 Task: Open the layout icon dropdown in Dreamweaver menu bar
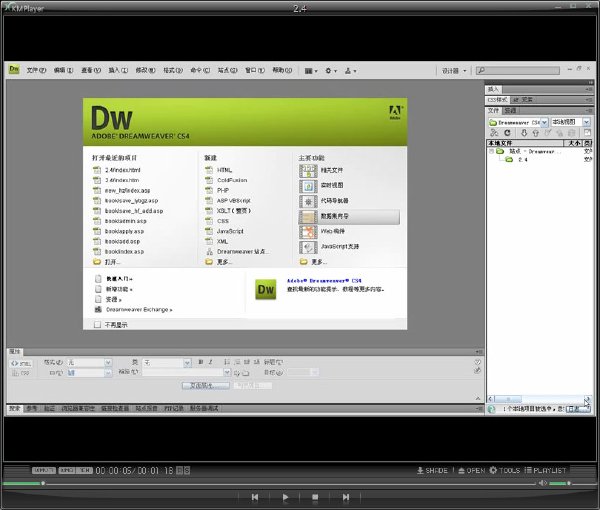[311, 71]
